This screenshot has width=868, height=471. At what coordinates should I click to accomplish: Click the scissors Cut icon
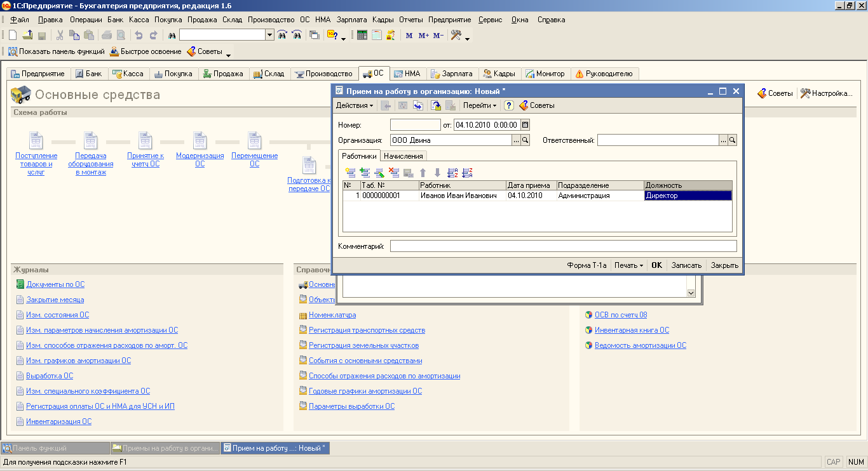coord(60,36)
